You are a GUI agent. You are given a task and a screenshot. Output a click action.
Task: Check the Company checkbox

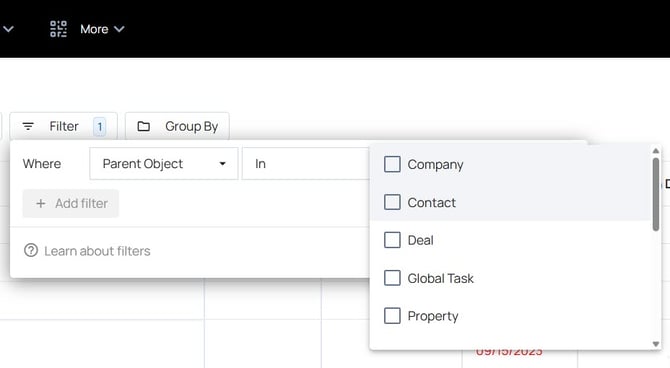pyautogui.click(x=392, y=164)
